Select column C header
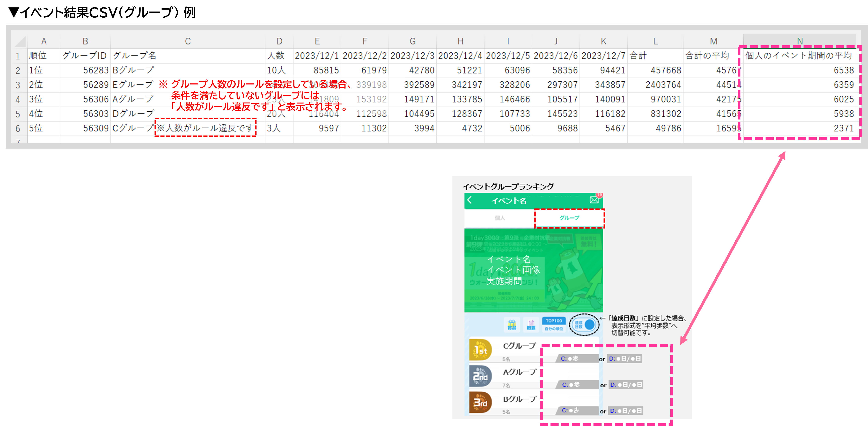 [188, 41]
